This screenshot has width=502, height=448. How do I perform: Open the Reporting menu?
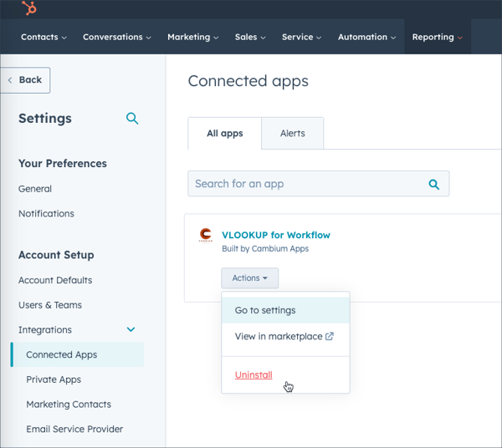click(x=438, y=37)
